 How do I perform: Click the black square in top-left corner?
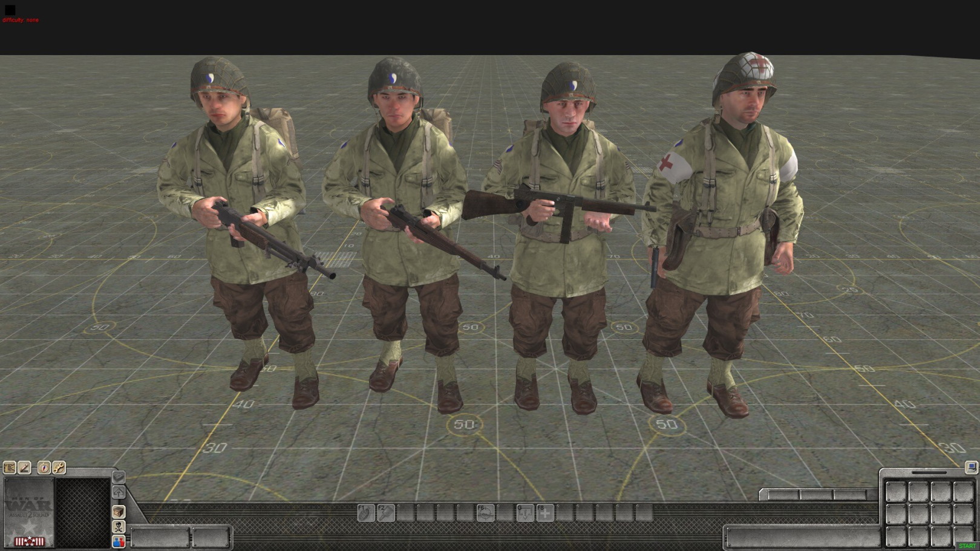point(10,10)
